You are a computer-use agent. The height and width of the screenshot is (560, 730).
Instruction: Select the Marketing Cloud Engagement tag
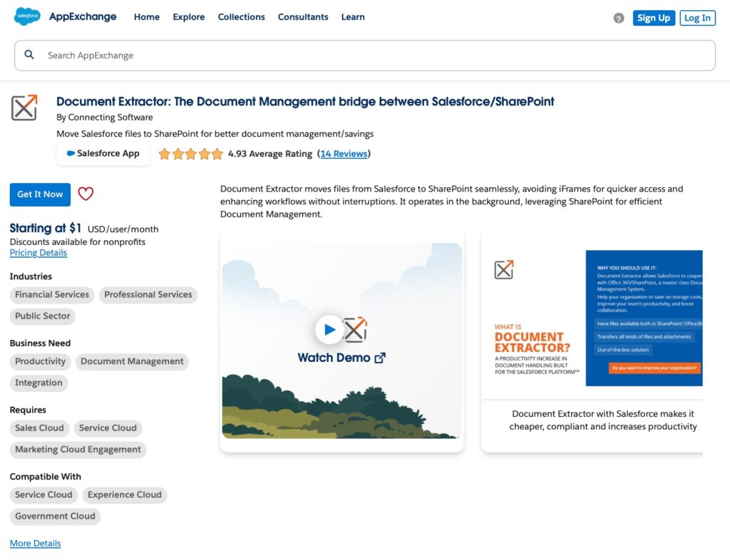tap(78, 450)
